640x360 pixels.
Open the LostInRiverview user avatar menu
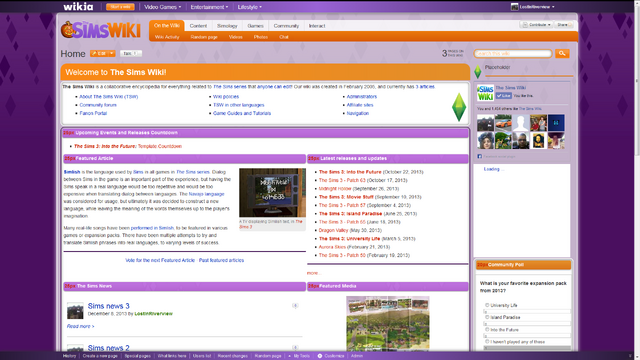[x=533, y=7]
